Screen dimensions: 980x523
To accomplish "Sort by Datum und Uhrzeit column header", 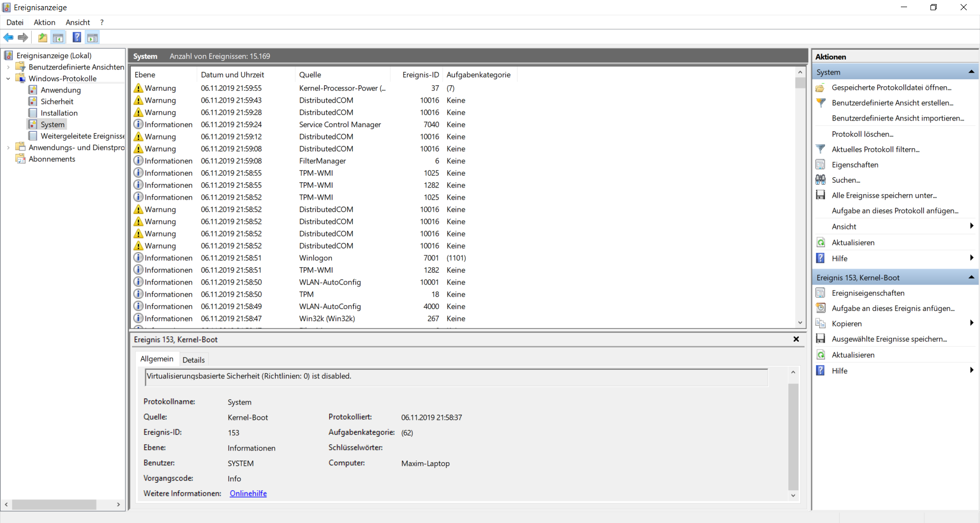I will tap(246, 75).
